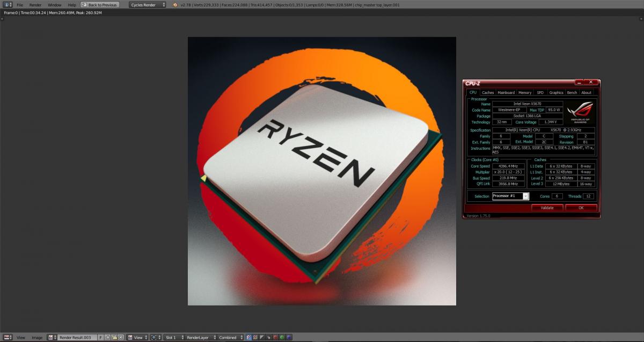644x342 pixels.
Task: Click the Validate button in CPU-Z
Action: pyautogui.click(x=547, y=208)
